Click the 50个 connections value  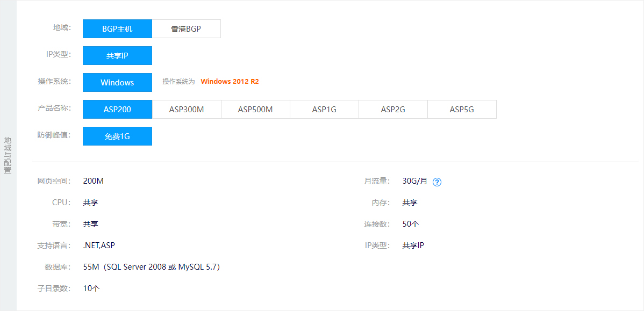pos(411,224)
